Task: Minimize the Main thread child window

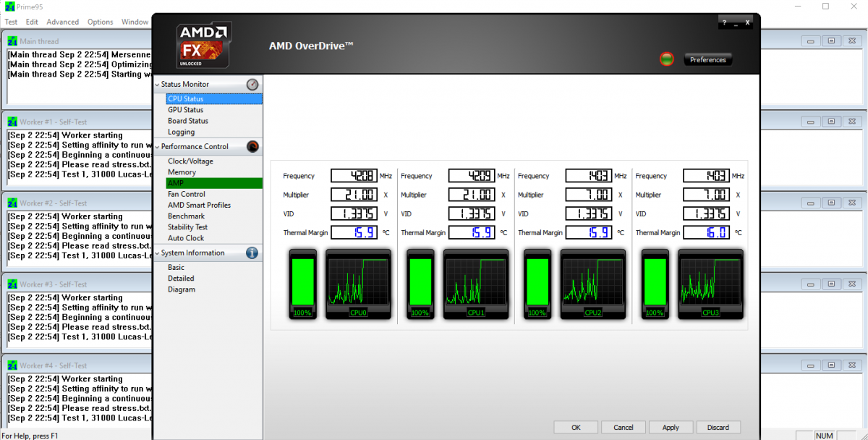Action: (812, 41)
